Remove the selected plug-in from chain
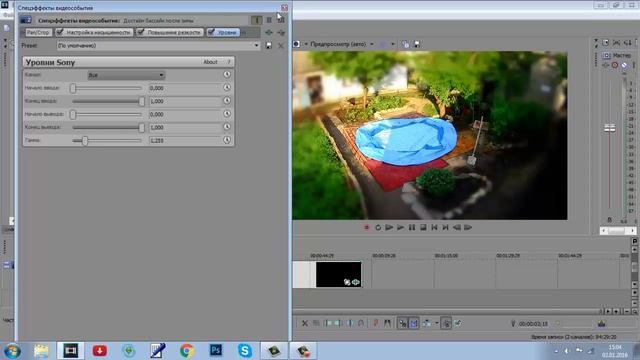640x360 pixels. [281, 32]
